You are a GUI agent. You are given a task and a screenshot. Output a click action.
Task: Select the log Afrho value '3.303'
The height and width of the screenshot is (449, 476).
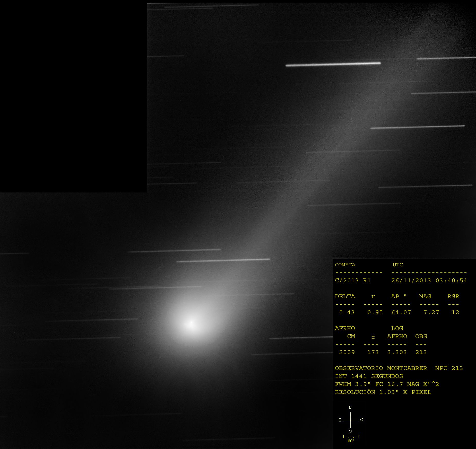point(397,352)
